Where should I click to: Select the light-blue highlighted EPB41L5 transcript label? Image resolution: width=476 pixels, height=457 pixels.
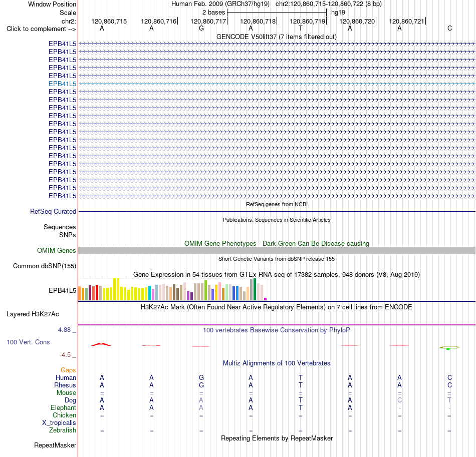click(x=62, y=84)
